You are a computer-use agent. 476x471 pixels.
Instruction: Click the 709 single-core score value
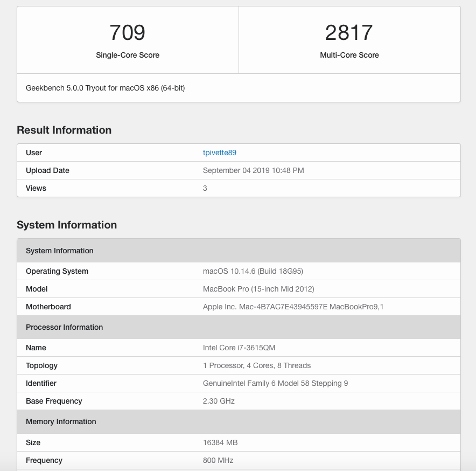(x=128, y=32)
